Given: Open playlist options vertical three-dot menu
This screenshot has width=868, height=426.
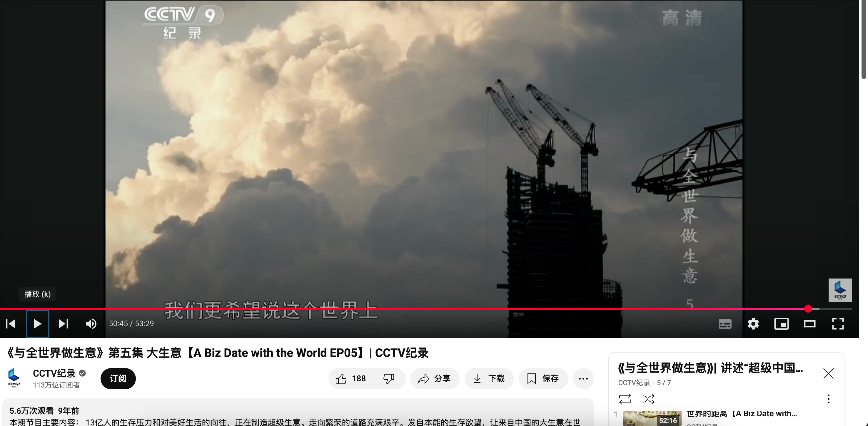Looking at the screenshot, I should [828, 399].
